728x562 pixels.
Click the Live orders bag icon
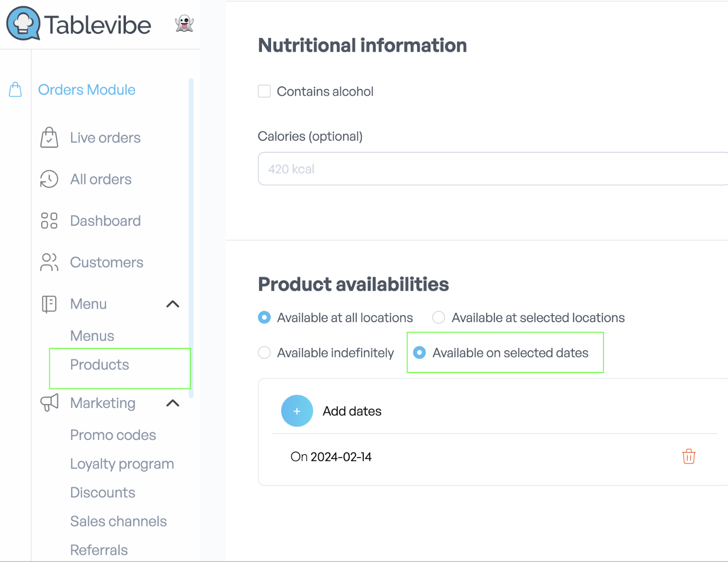click(x=49, y=137)
